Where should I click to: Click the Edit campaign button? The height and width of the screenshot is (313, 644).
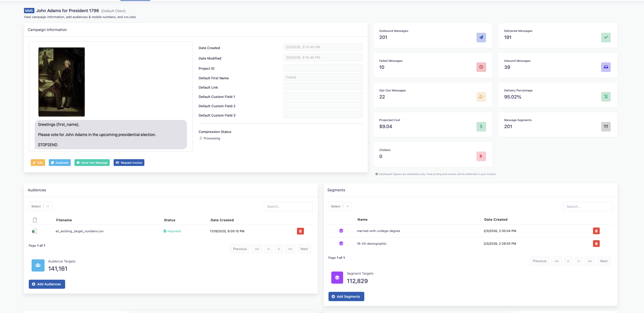pyautogui.click(x=38, y=163)
